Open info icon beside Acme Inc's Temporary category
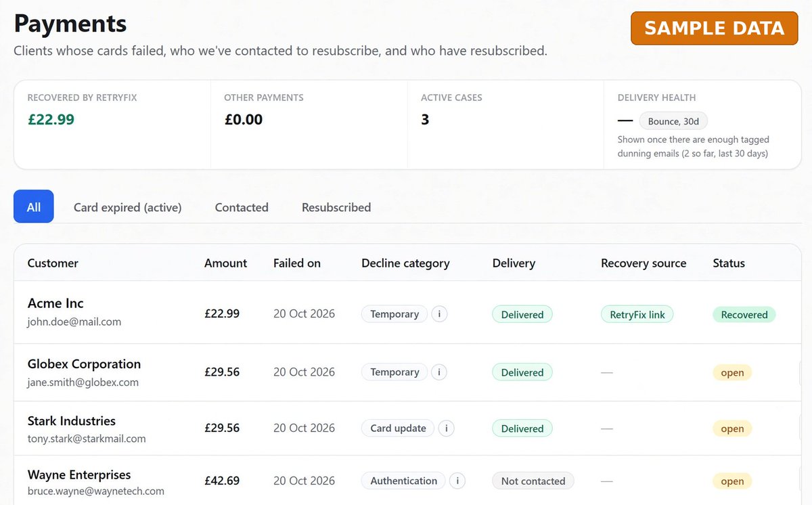 click(439, 314)
